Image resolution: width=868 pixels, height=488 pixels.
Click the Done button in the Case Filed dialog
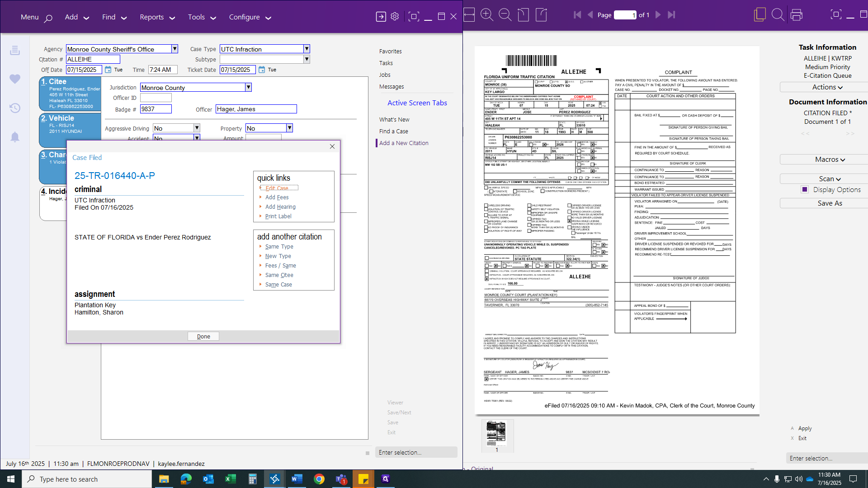[x=203, y=336]
